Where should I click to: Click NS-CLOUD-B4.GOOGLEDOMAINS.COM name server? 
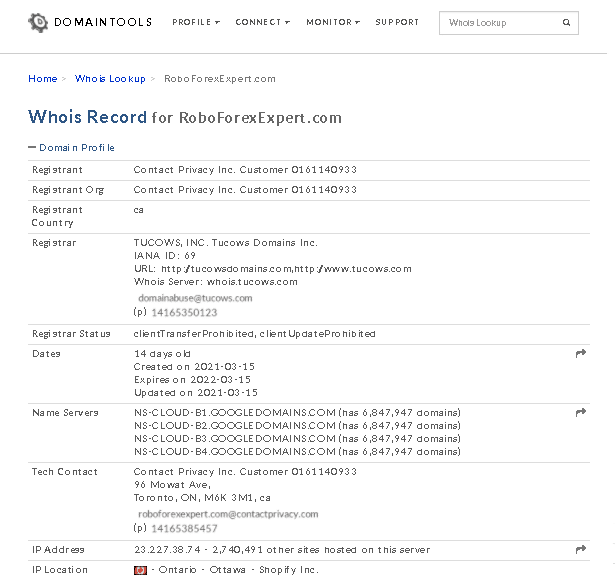click(x=235, y=451)
